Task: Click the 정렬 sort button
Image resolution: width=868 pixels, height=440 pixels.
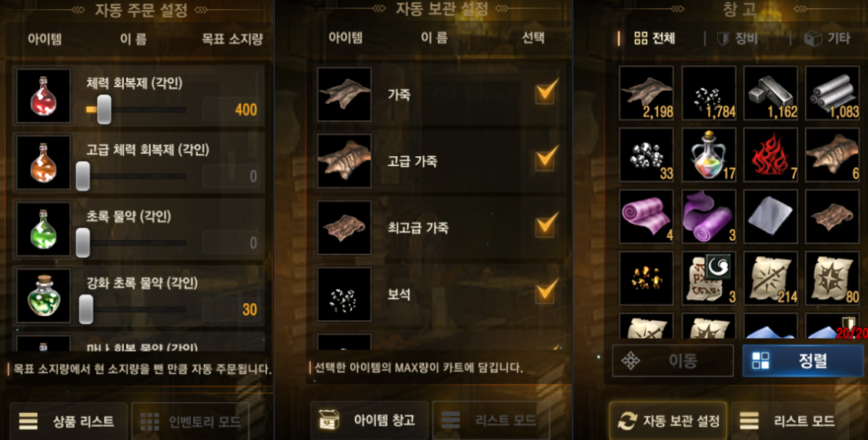Action: [803, 361]
